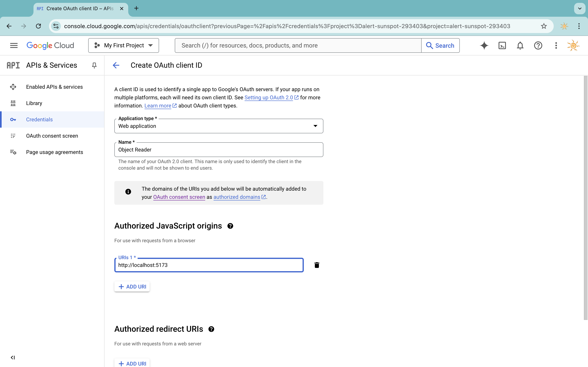Open the browser tab search chevron
This screenshot has width=588, height=367.
click(x=579, y=8)
